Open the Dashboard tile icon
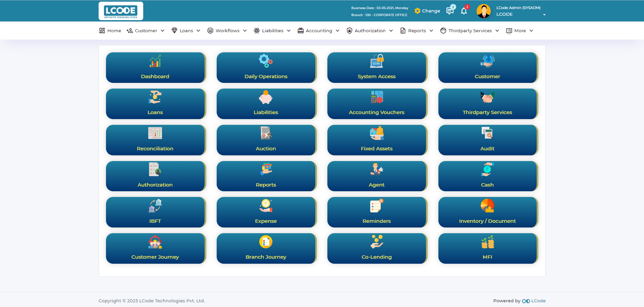The image size is (644, 307). click(x=155, y=61)
